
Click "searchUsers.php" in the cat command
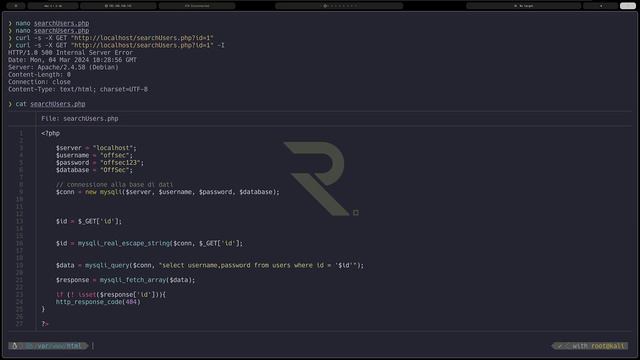click(x=58, y=104)
